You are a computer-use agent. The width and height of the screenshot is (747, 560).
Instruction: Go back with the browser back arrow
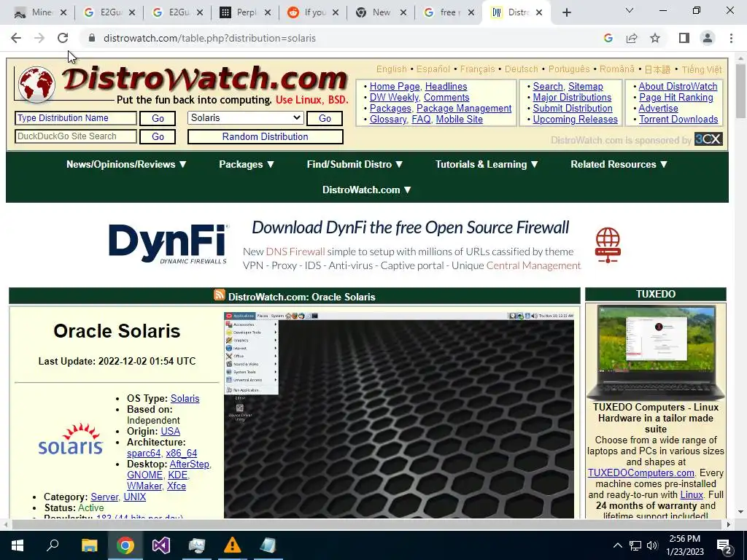[16, 38]
